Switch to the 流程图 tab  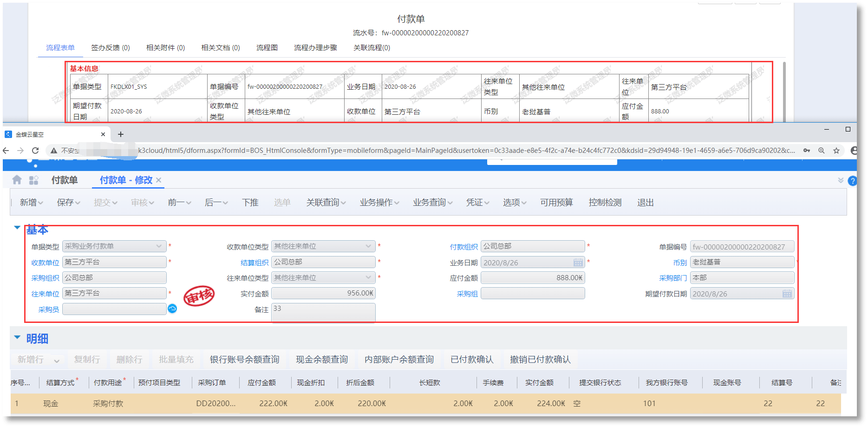click(x=267, y=47)
